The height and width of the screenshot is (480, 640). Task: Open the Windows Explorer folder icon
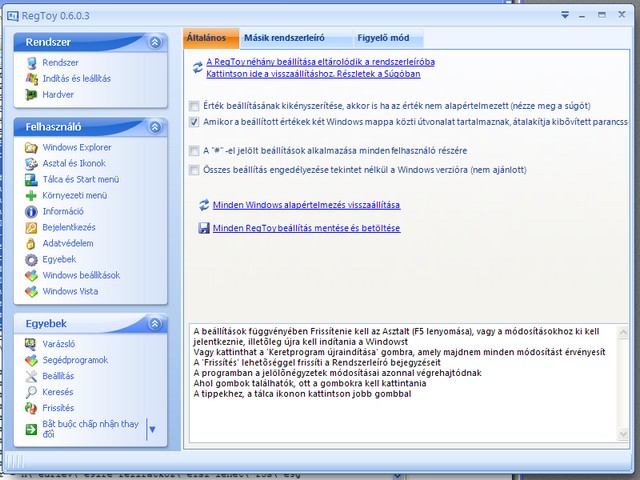[31, 147]
